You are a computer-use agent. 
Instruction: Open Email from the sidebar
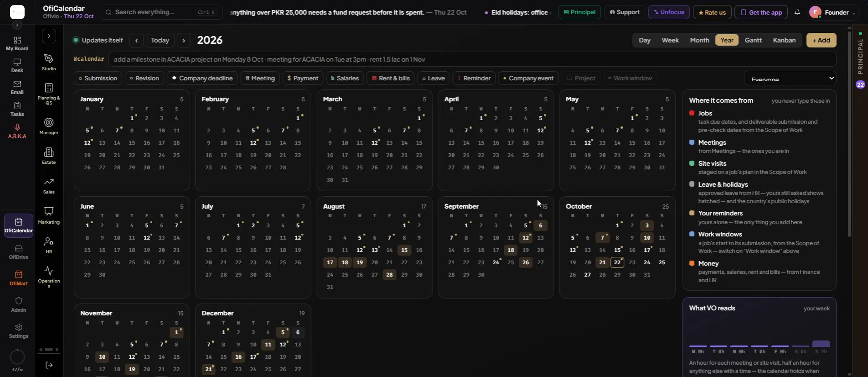click(17, 88)
